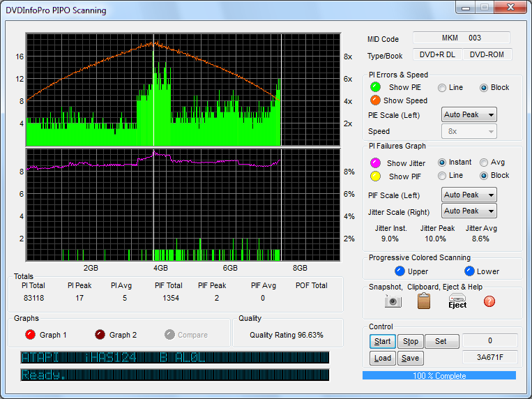Click the Save button

tap(411, 358)
